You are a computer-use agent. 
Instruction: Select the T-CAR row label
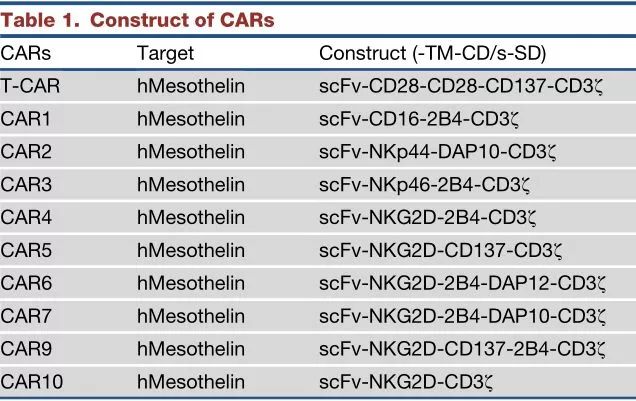tap(31, 86)
